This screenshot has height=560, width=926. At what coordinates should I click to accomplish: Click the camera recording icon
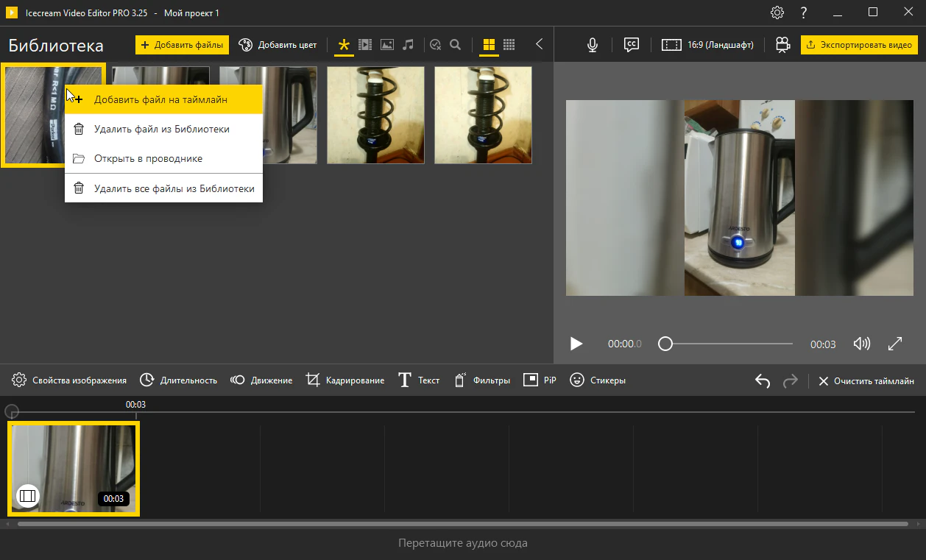pyautogui.click(x=783, y=45)
